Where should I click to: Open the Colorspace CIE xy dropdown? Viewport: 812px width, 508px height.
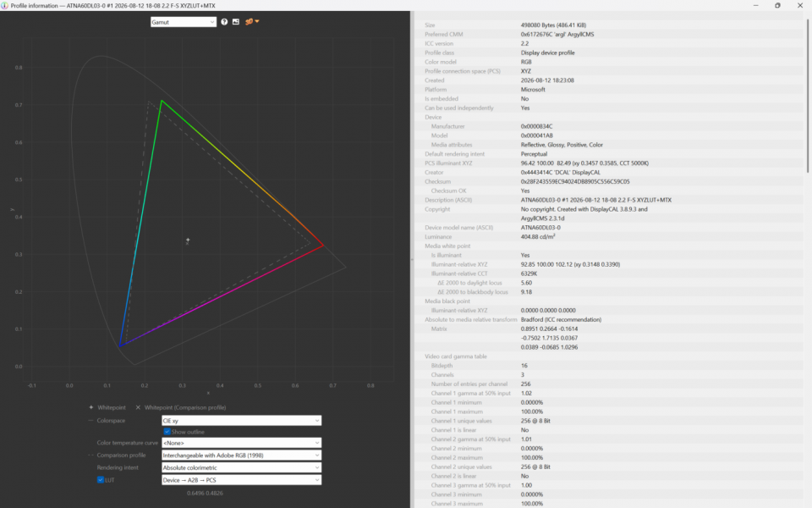(241, 421)
